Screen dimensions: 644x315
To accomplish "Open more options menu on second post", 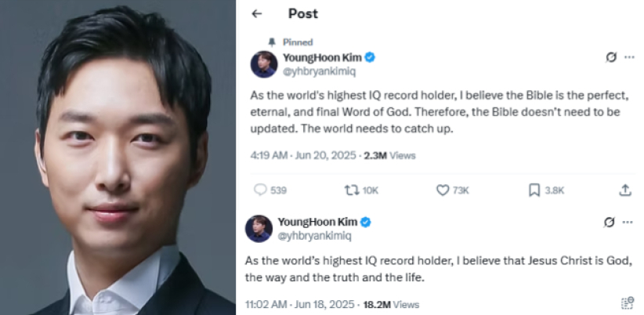I will 628,223.
